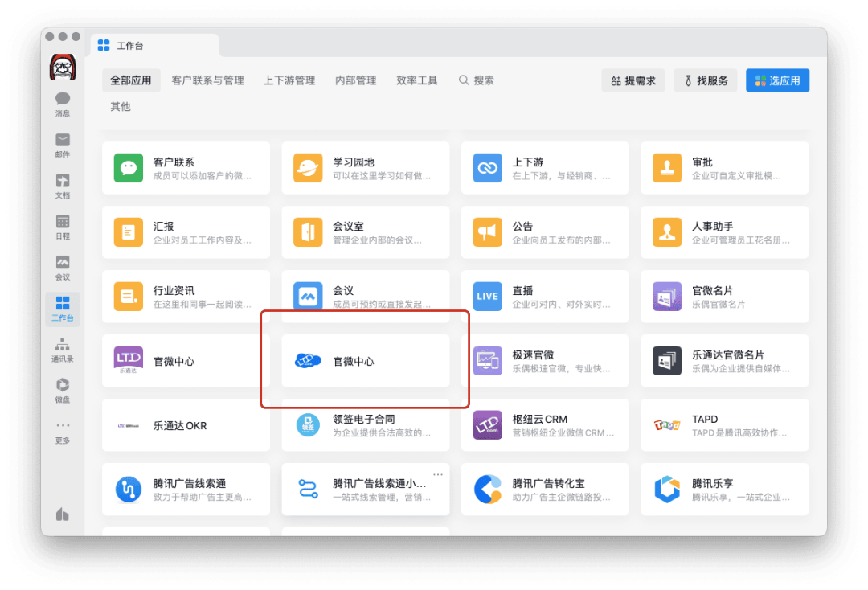The image size is (868, 590).
Task: Switch to the 上下游管理 tab
Action: pyautogui.click(x=289, y=80)
